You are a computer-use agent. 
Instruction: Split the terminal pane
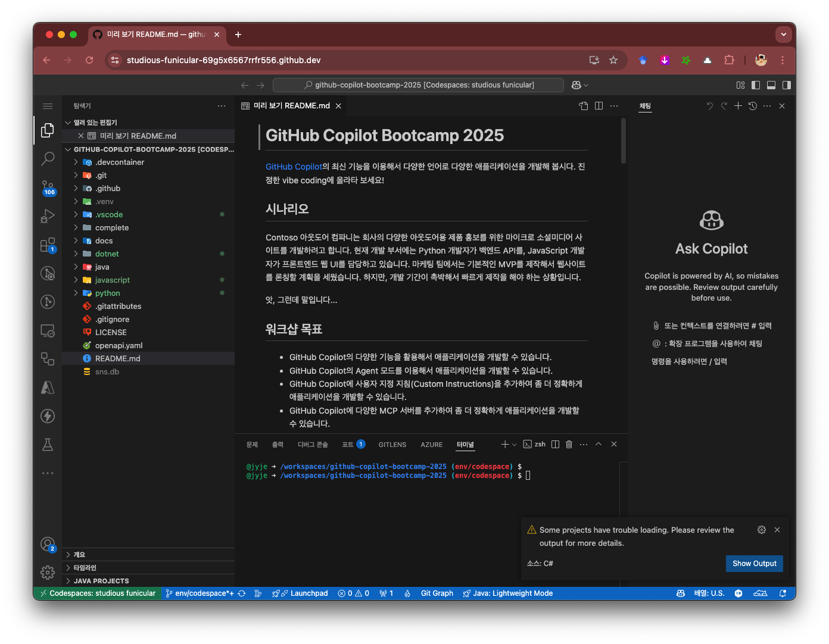pyautogui.click(x=555, y=445)
